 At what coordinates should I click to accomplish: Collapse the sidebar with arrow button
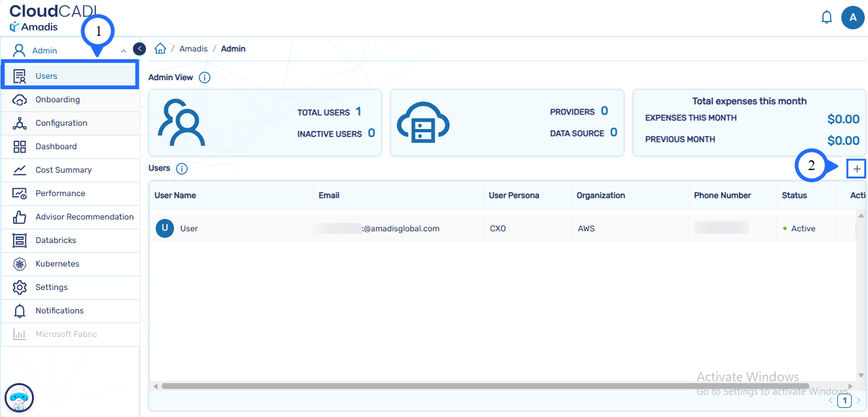[139, 49]
